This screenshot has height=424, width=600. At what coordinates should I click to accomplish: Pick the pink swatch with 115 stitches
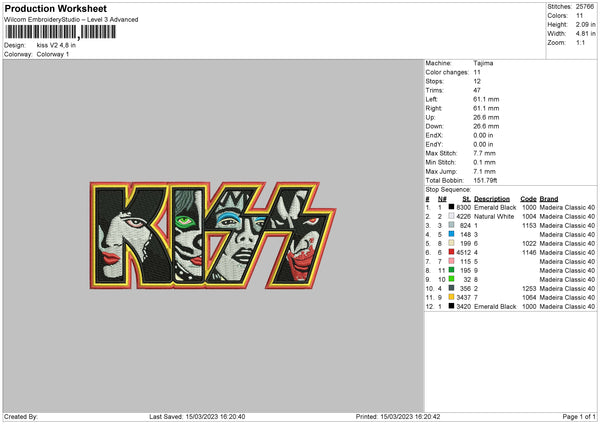tap(452, 261)
